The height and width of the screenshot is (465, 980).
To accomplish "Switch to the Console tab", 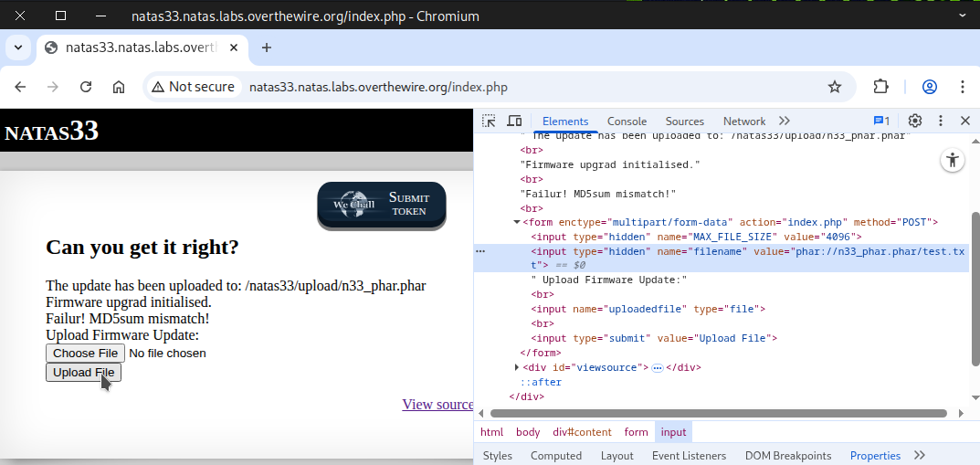I will [x=627, y=121].
